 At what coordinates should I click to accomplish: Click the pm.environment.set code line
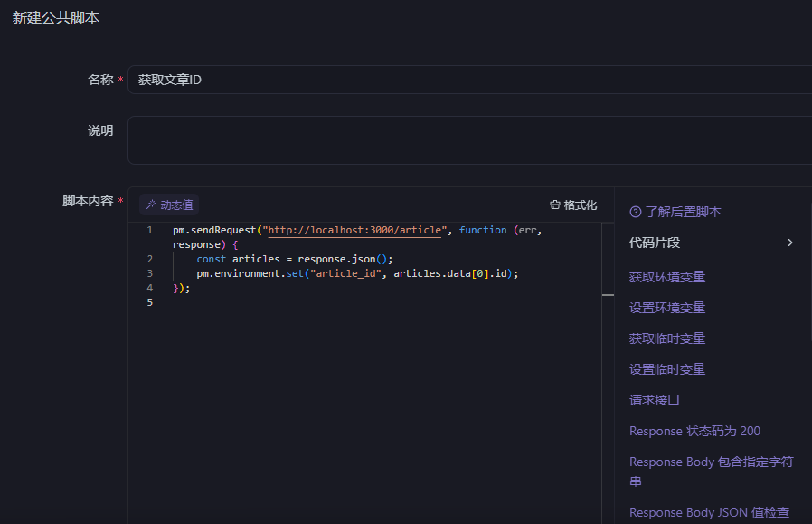[x=357, y=273]
